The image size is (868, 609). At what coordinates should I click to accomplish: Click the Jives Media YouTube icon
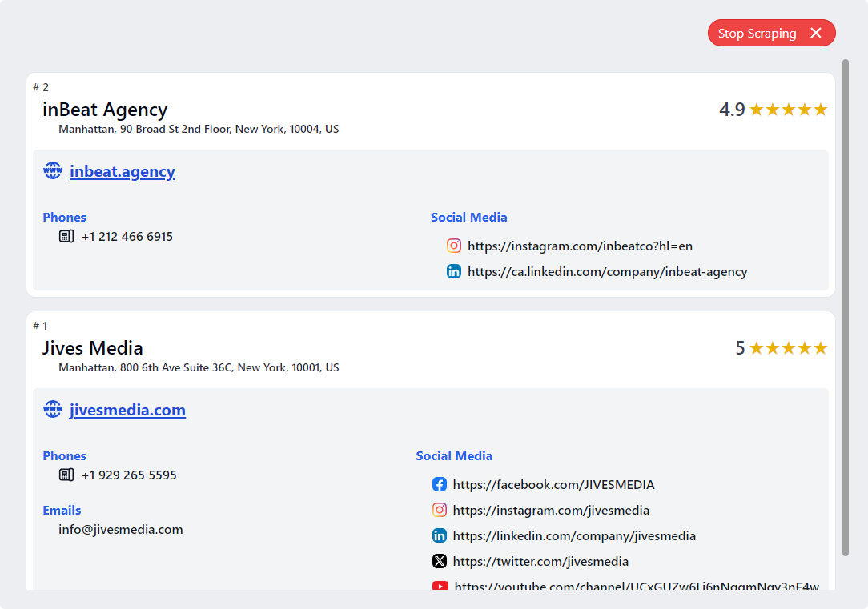point(440,586)
